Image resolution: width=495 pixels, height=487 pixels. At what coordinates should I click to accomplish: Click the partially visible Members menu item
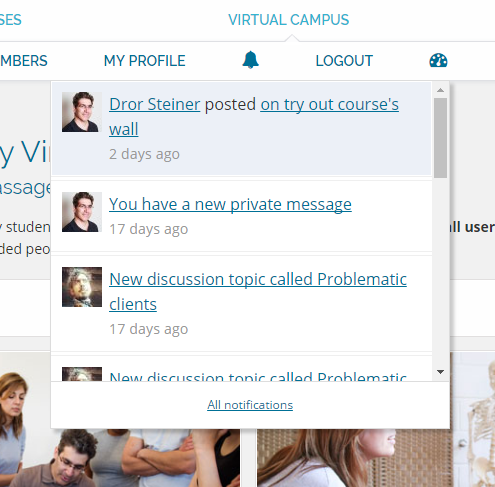click(24, 61)
